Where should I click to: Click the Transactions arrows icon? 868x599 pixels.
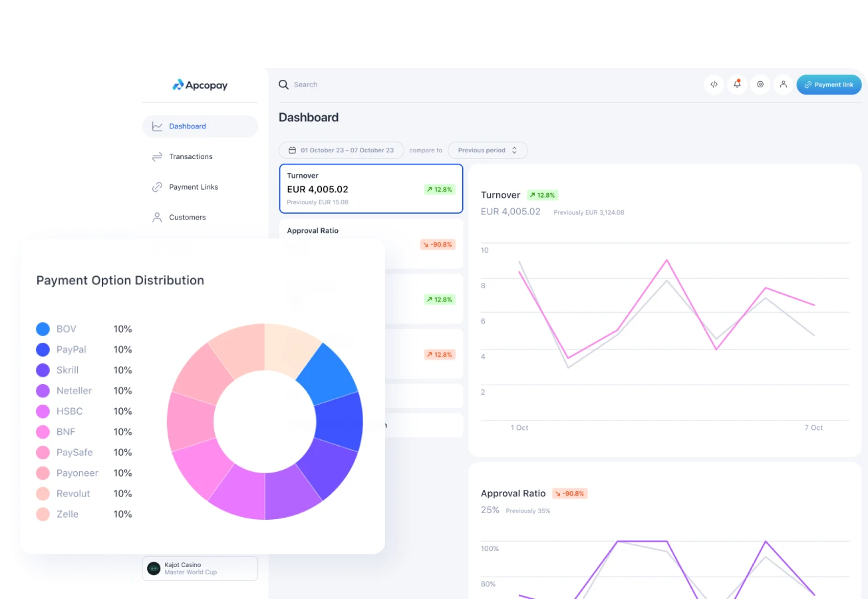[157, 156]
